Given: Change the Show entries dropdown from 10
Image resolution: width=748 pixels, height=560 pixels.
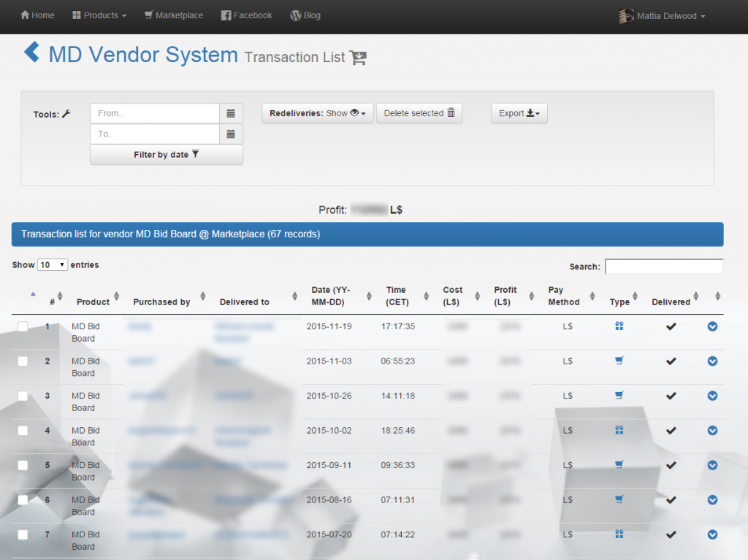Looking at the screenshot, I should tap(53, 265).
